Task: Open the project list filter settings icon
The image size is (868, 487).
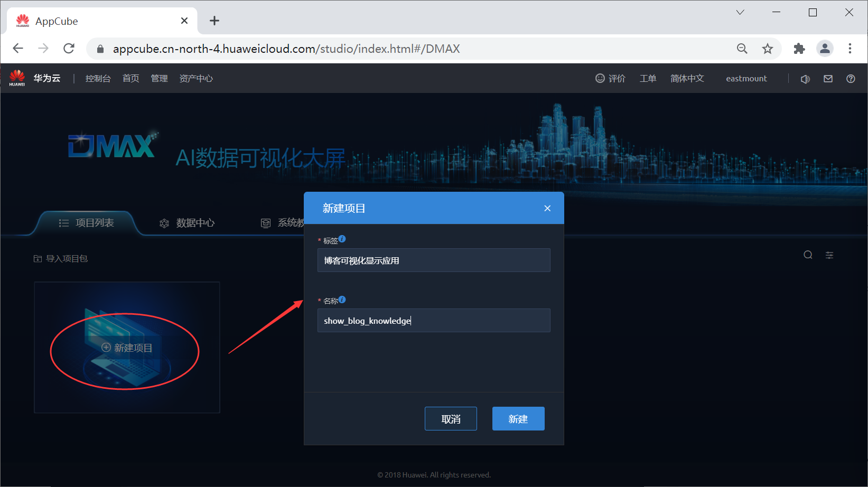Action: (829, 255)
